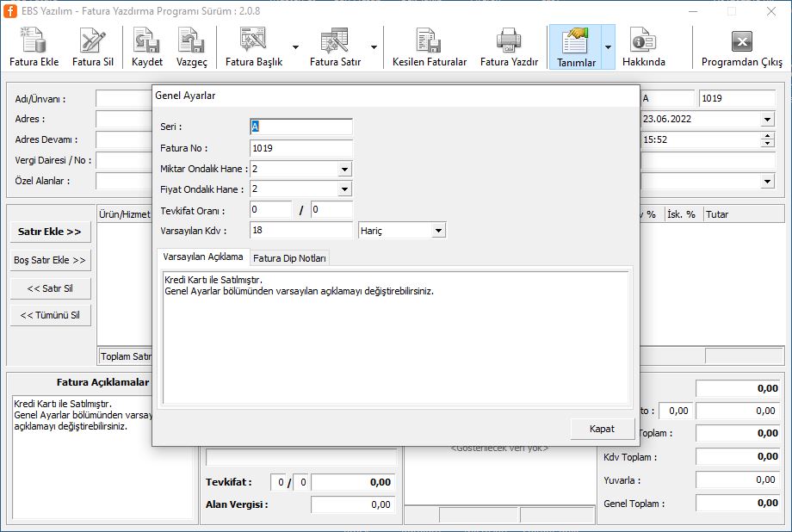
Task: Open the Miktar Ondalık Hane dropdown
Action: 344,169
